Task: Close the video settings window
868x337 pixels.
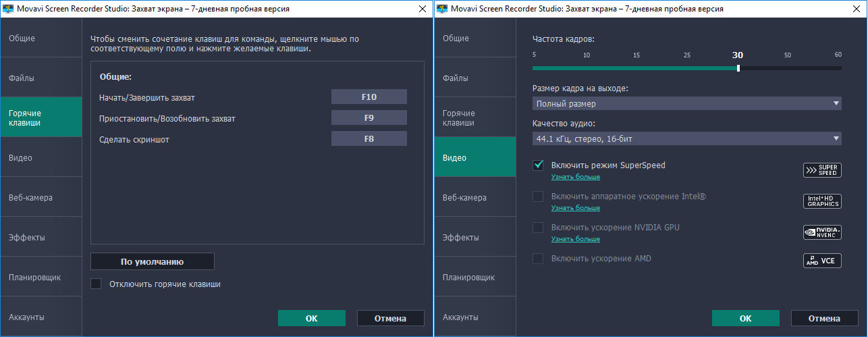Action: point(857,9)
